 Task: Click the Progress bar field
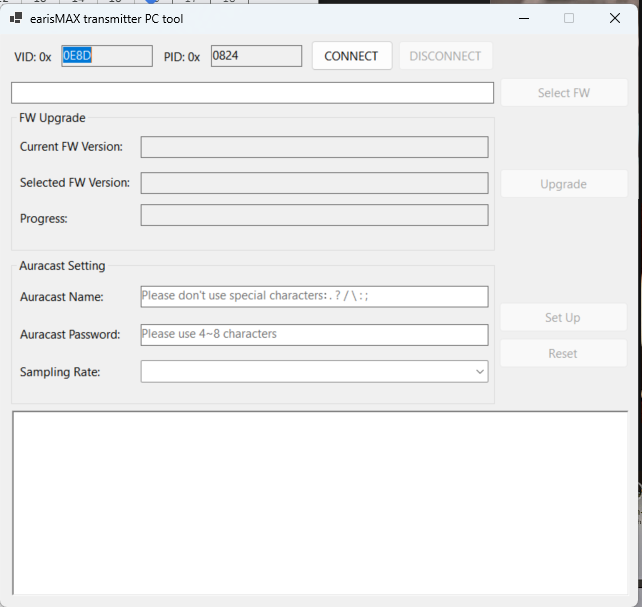tap(314, 215)
